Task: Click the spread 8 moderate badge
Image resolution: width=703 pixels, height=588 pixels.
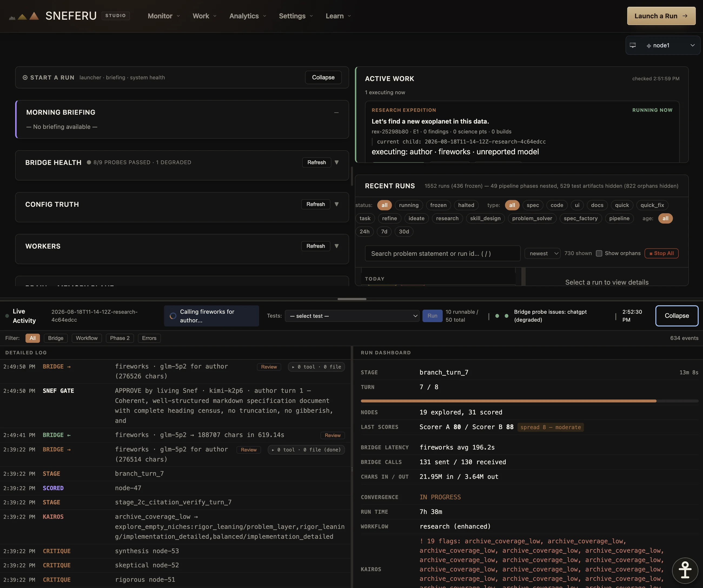Action: click(550, 427)
